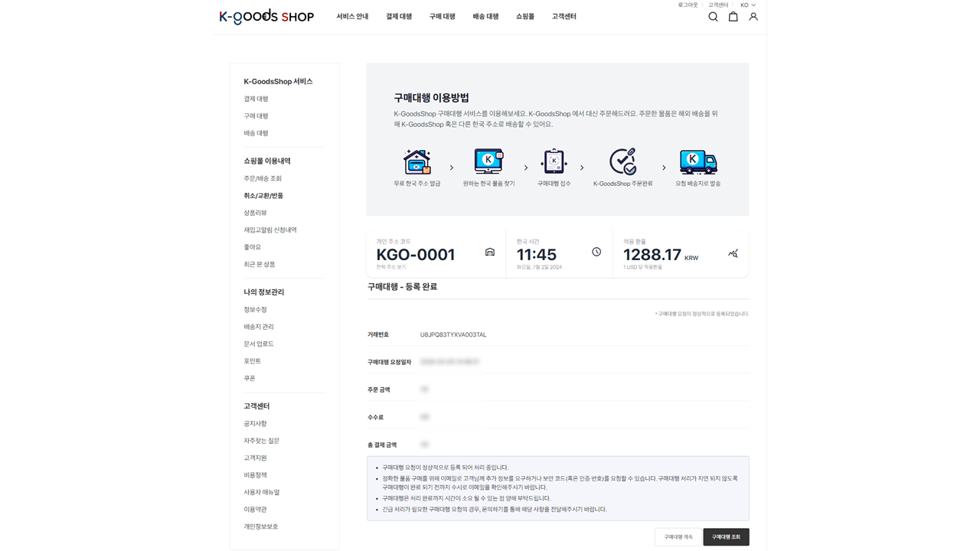Open 자주찾는 질문 in sidebar
The width and height of the screenshot is (980, 551).
coord(261,441)
